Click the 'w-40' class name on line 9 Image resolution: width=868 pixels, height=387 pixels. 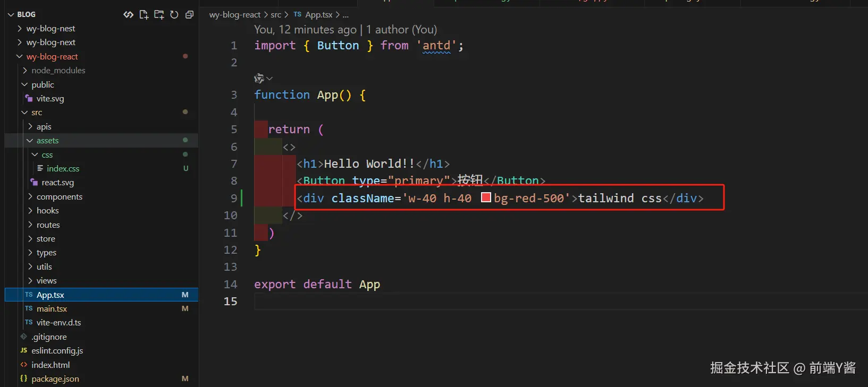(x=422, y=198)
